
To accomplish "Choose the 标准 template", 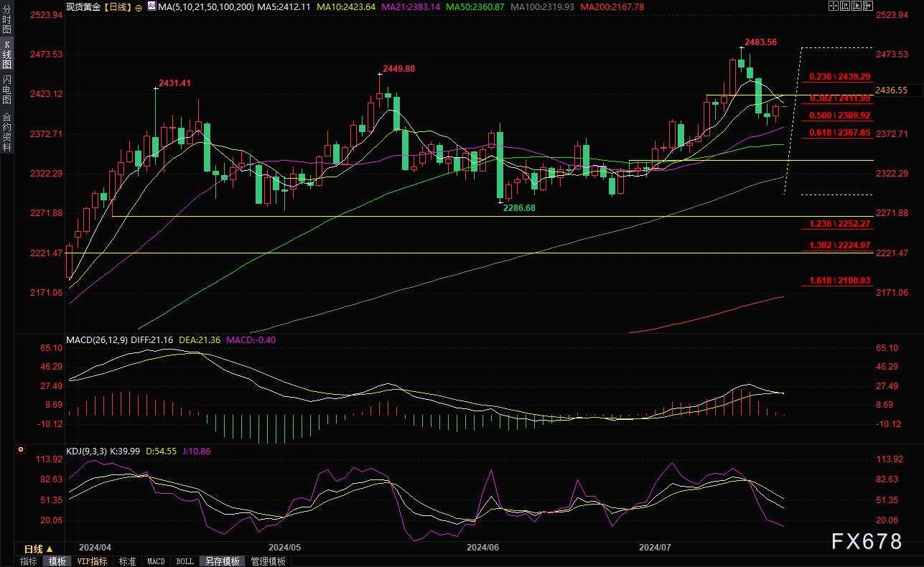I will click(x=127, y=561).
